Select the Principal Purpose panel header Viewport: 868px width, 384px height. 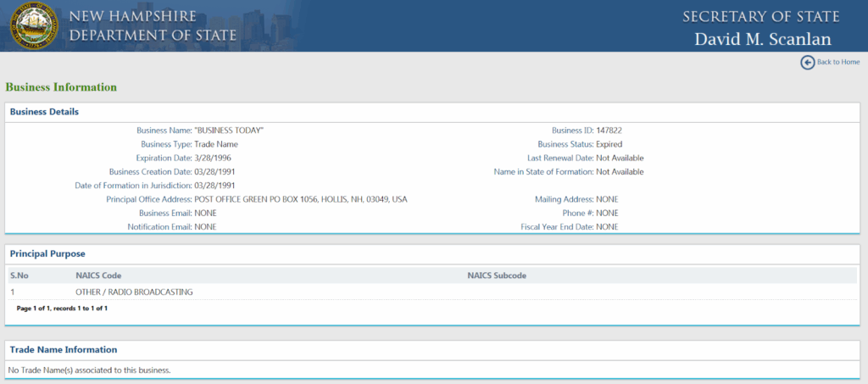tap(47, 253)
